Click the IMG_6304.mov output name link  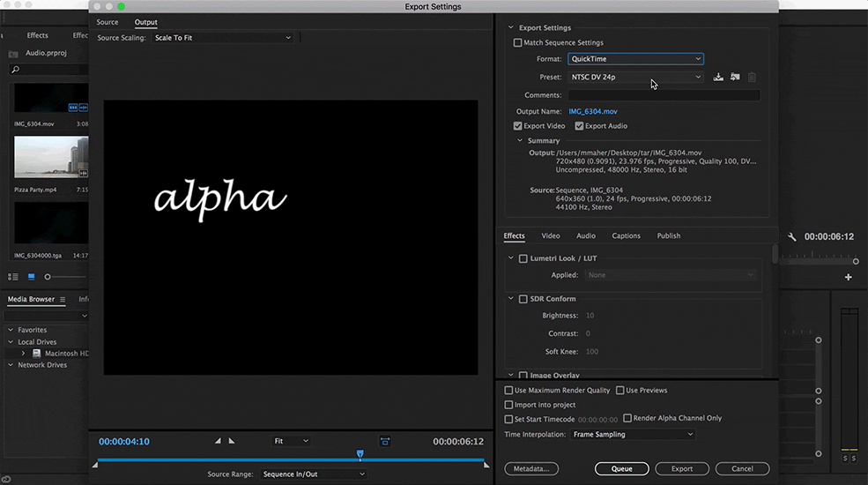(x=592, y=112)
